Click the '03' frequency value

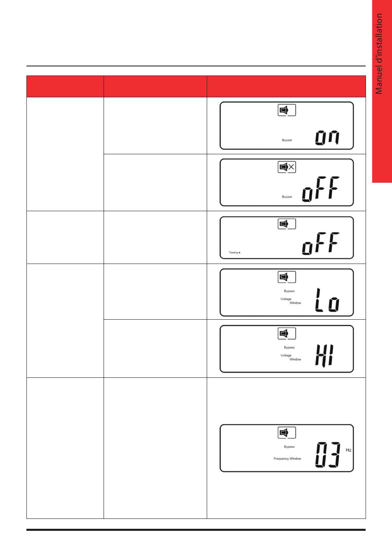[x=328, y=455]
